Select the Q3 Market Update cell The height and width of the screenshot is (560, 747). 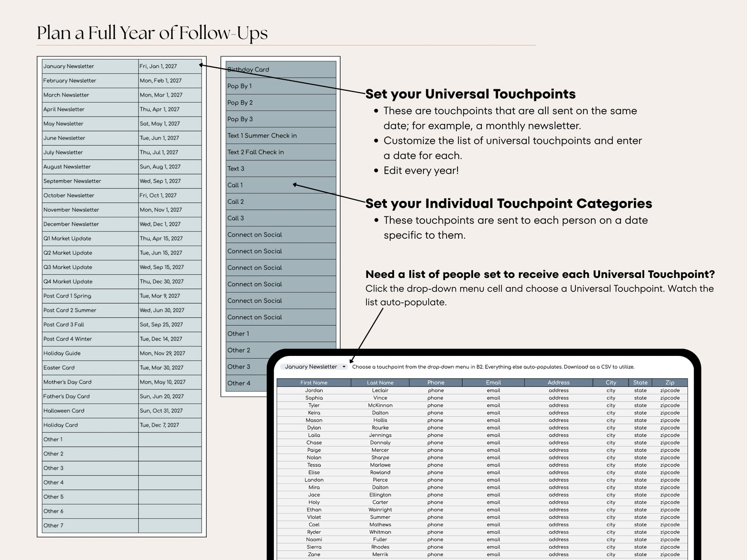90,267
